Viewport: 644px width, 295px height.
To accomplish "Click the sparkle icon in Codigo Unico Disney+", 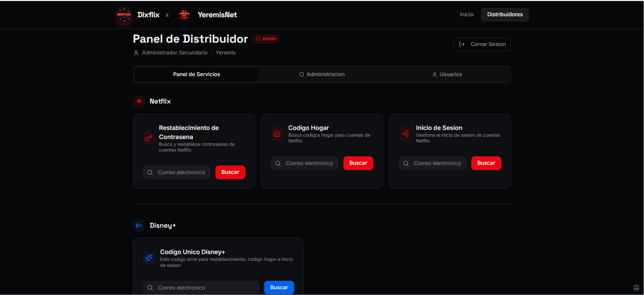I will click(x=149, y=258).
